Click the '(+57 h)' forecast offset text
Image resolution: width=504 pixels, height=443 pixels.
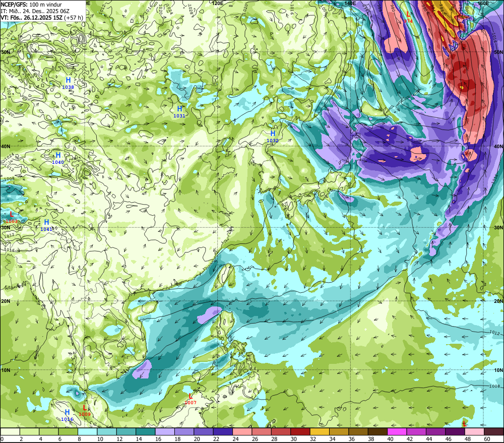pyautogui.click(x=73, y=18)
